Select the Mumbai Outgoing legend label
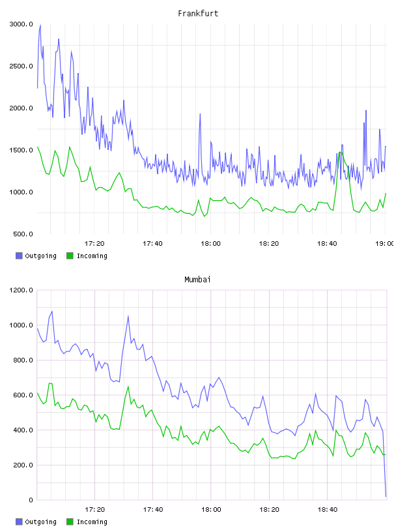The height and width of the screenshot is (532, 396). coord(40,522)
